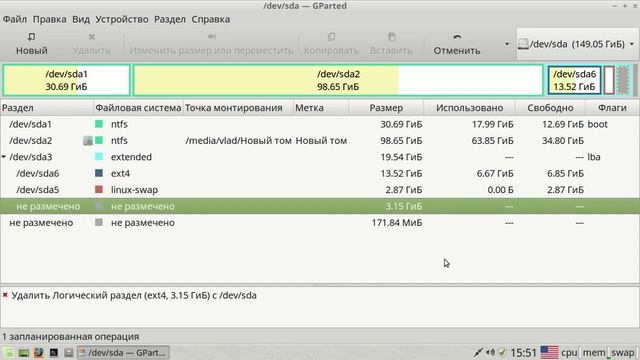Open the Partition menu (Раздел)

click(x=170, y=19)
